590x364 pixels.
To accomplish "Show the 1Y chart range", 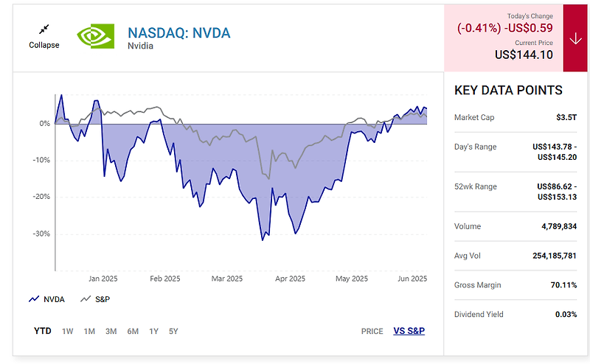I will pyautogui.click(x=153, y=332).
